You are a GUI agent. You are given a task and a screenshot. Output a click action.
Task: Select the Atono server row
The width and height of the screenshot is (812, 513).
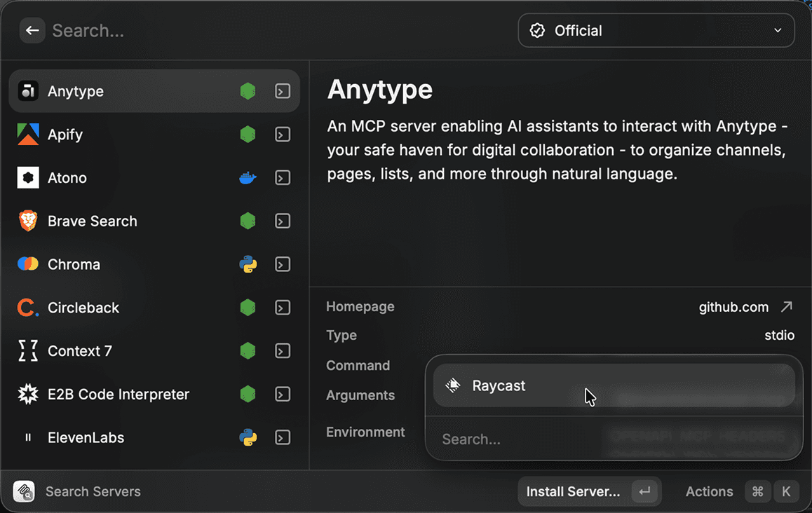click(154, 177)
